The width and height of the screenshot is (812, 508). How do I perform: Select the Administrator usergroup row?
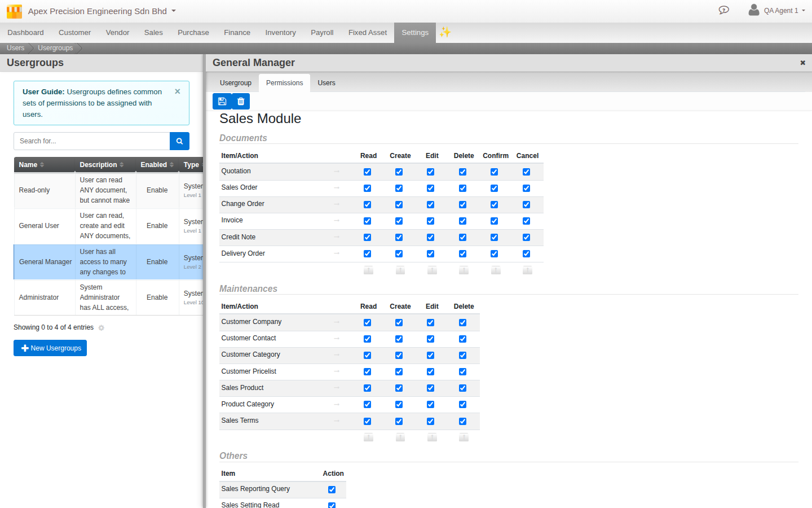[x=108, y=297]
